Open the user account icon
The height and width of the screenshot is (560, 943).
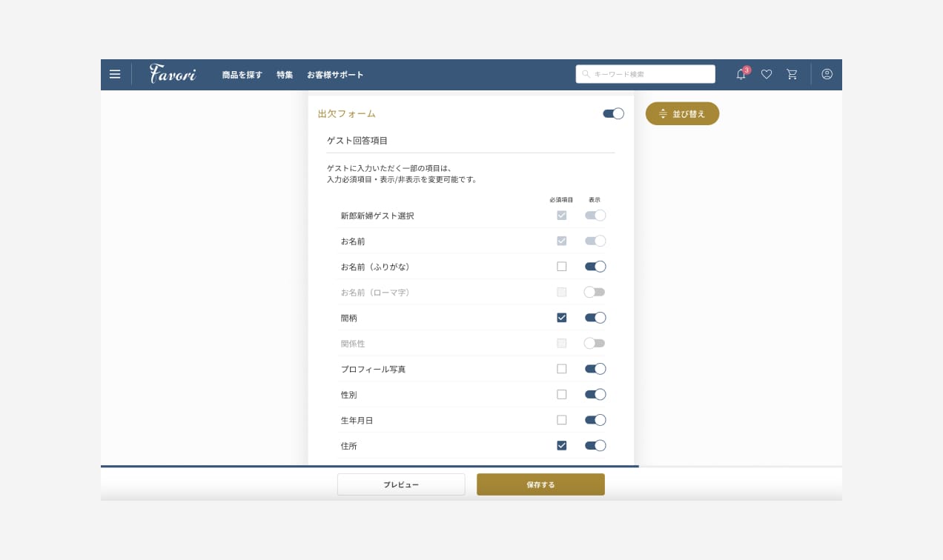click(x=827, y=74)
